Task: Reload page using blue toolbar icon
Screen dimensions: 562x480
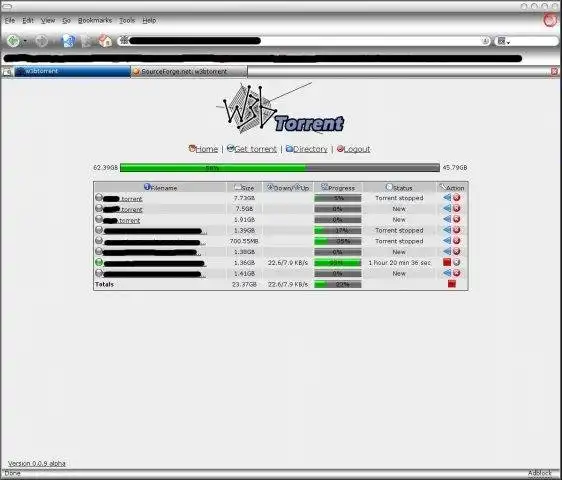Action: click(68, 41)
